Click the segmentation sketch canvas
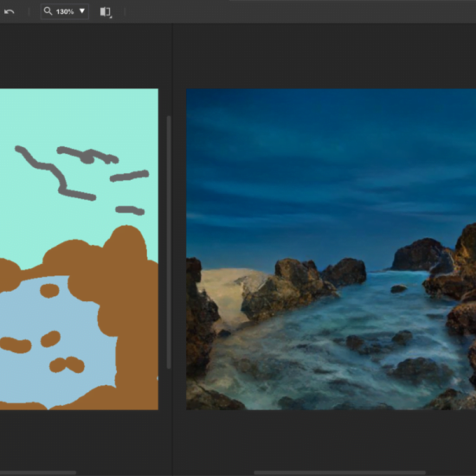The image size is (476, 476). tap(79, 249)
